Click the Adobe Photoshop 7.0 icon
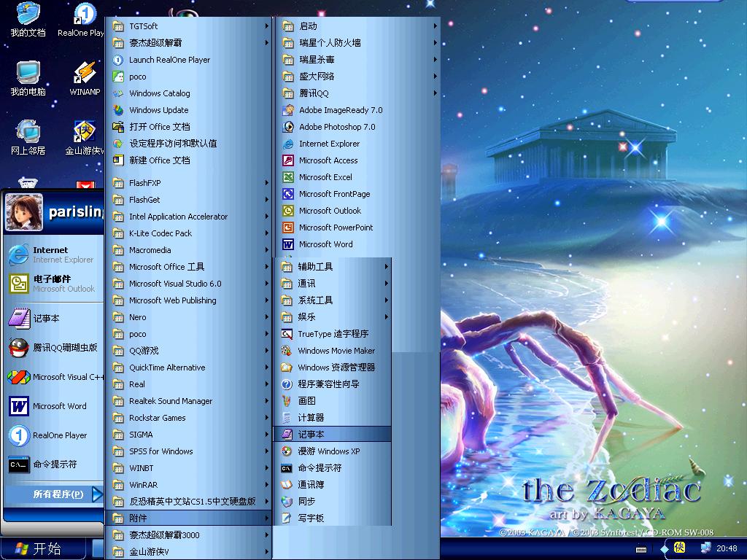 click(287, 127)
